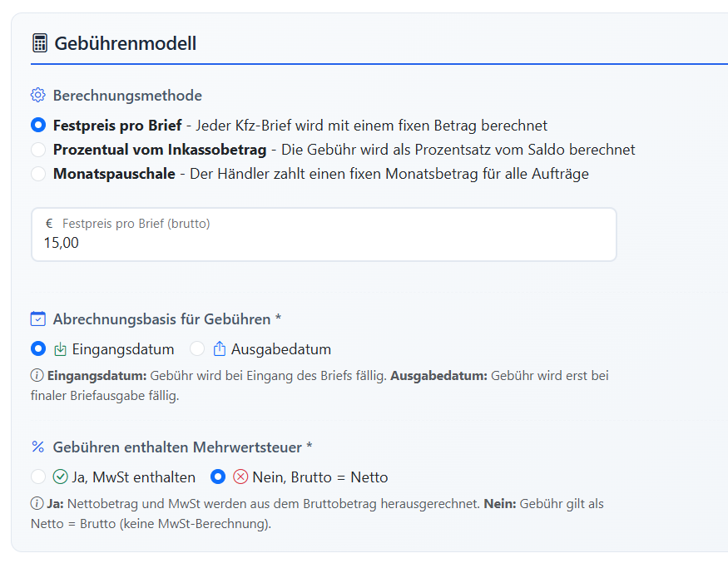Image resolution: width=728 pixels, height=568 pixels.
Task: Select the Festpreis pro Brief option
Action: click(x=37, y=125)
